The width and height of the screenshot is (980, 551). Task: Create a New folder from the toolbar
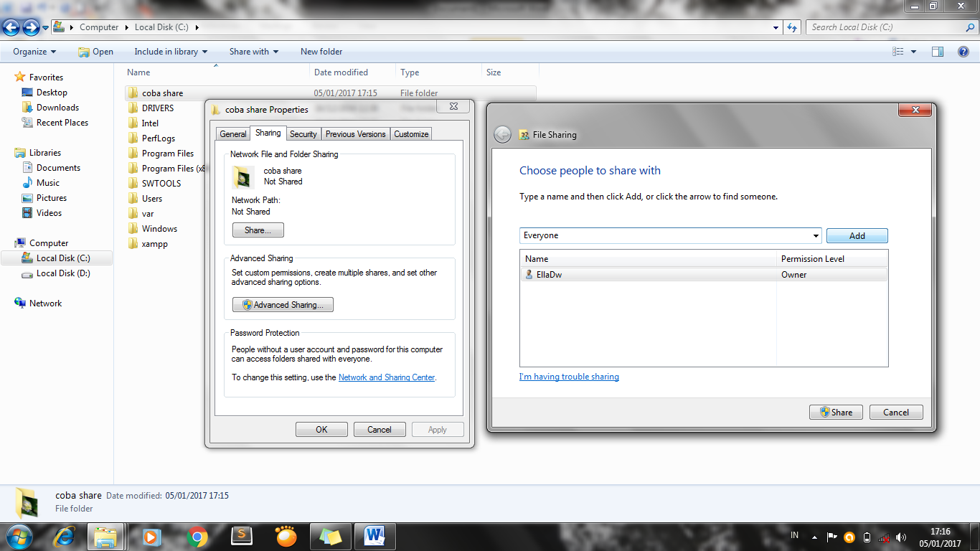pos(321,52)
